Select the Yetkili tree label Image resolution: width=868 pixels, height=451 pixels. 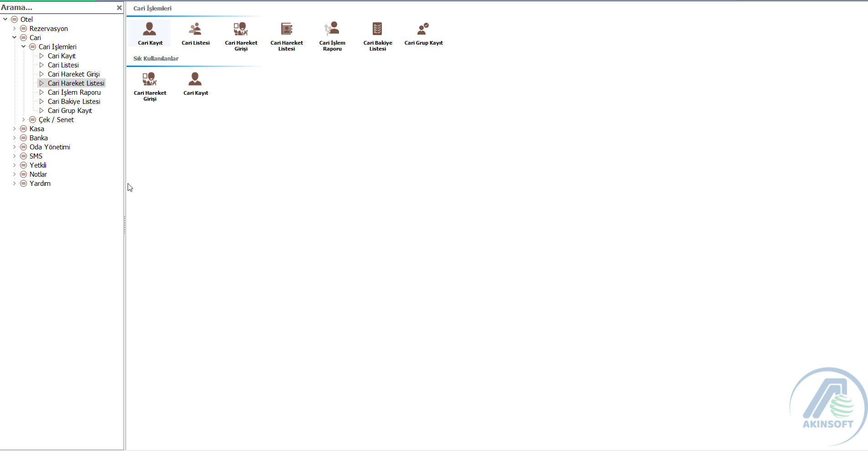click(x=38, y=165)
